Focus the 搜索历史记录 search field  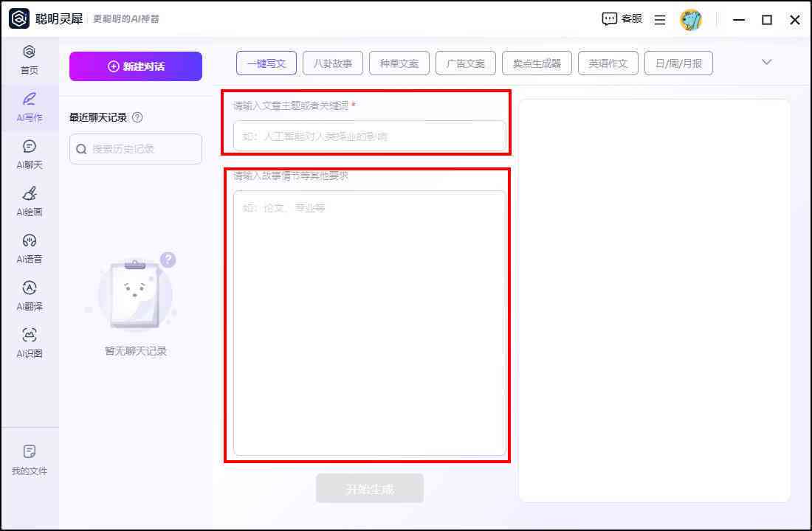[136, 149]
